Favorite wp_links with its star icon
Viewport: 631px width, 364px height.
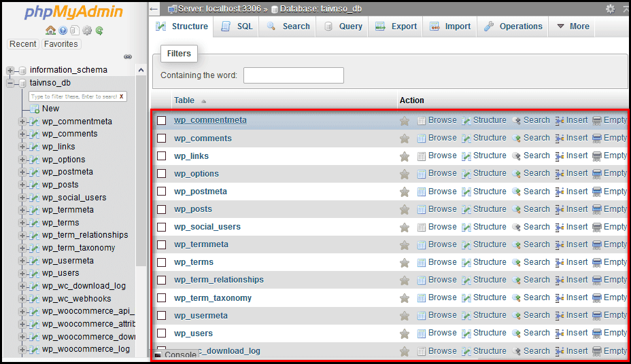[405, 156]
